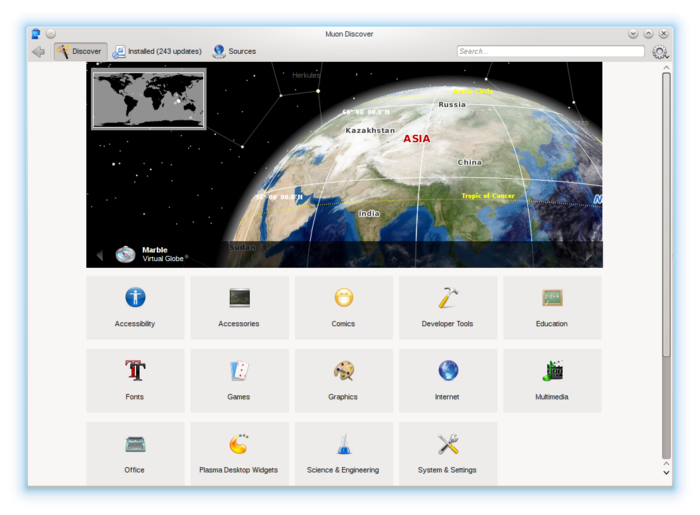Screen dimensions: 700x515
Task: Click the Education label text
Action: 552,324
